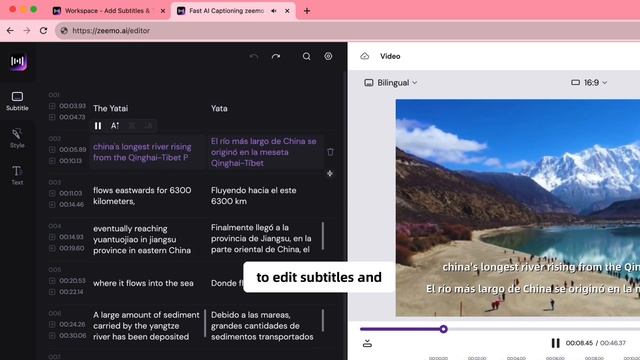640x360 pixels.
Task: Open the Style panel in sidebar
Action: pos(17,138)
